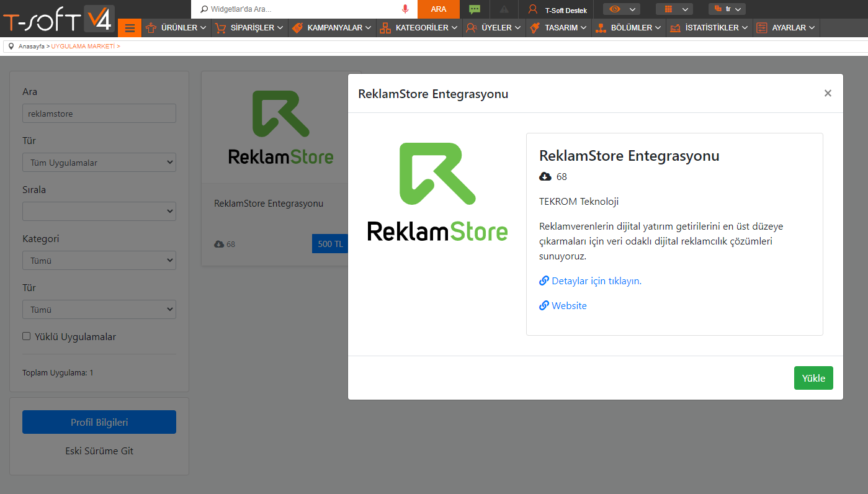
Task: Open the KATEGORİLER menu
Action: [419, 28]
